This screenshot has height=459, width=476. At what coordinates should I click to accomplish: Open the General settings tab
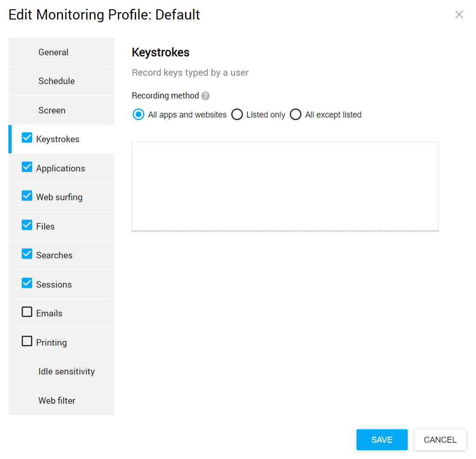[53, 52]
